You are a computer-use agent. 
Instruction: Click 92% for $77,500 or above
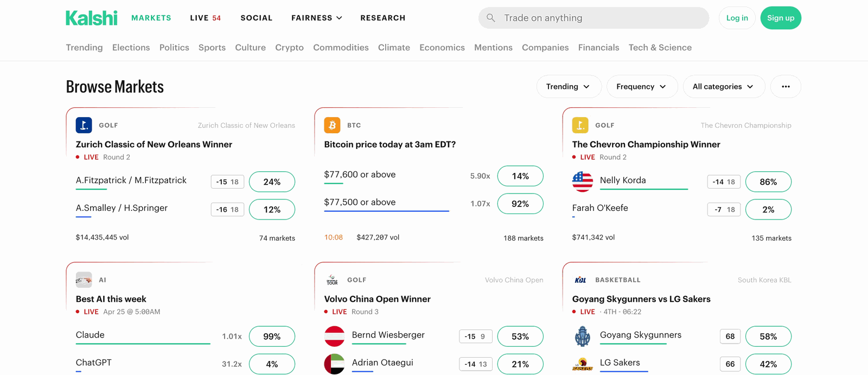[520, 204]
